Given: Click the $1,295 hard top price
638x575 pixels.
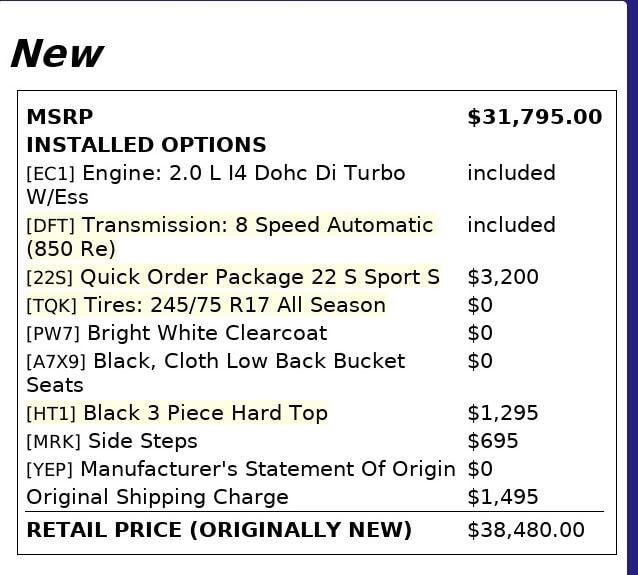Looking at the screenshot, I should (503, 413).
